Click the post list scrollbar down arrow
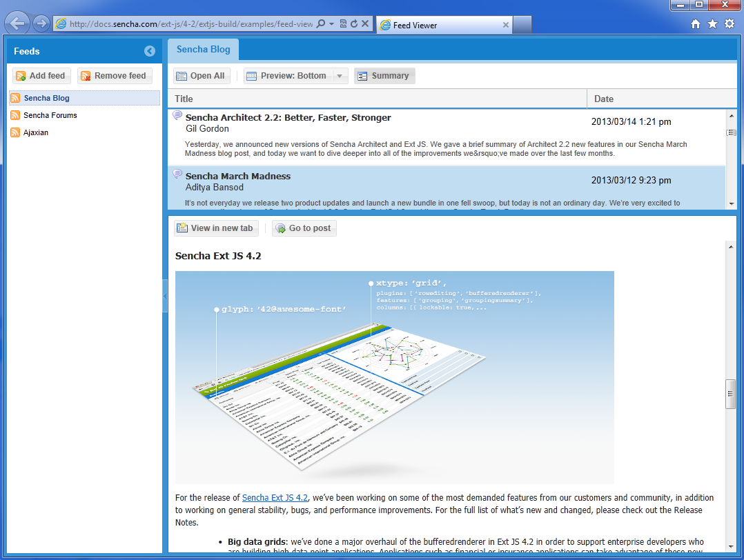The width and height of the screenshot is (744, 560). click(x=731, y=204)
